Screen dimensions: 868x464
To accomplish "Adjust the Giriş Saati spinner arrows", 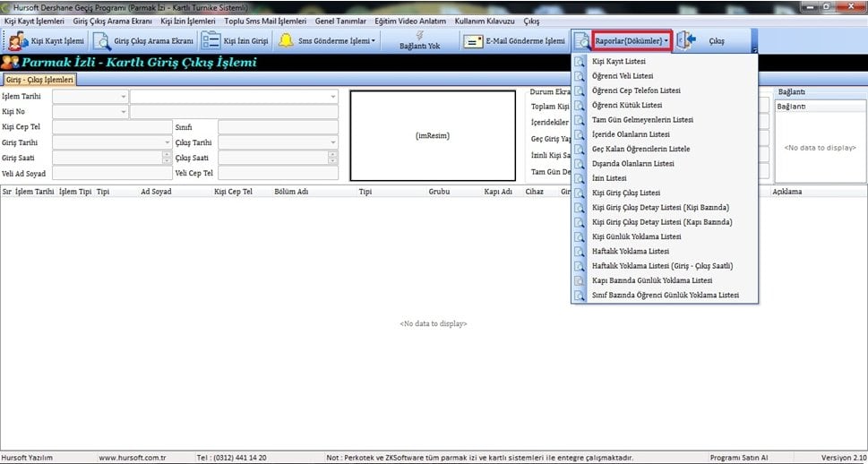I will [167, 158].
